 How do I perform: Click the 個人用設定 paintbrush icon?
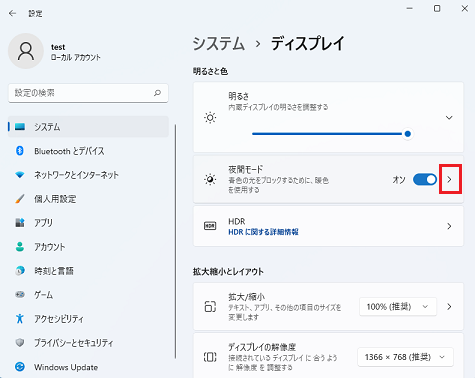point(20,199)
